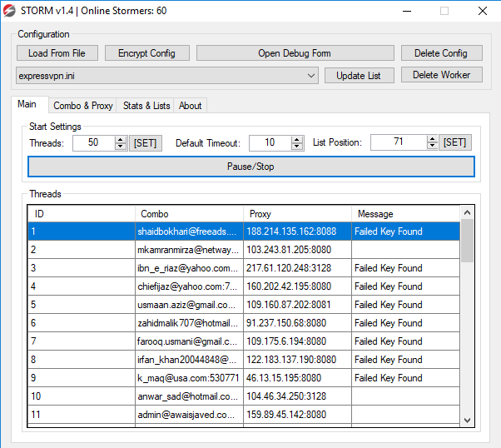This screenshot has width=501, height=448.
Task: Open the Stats & Lists tab
Action: coord(146,106)
